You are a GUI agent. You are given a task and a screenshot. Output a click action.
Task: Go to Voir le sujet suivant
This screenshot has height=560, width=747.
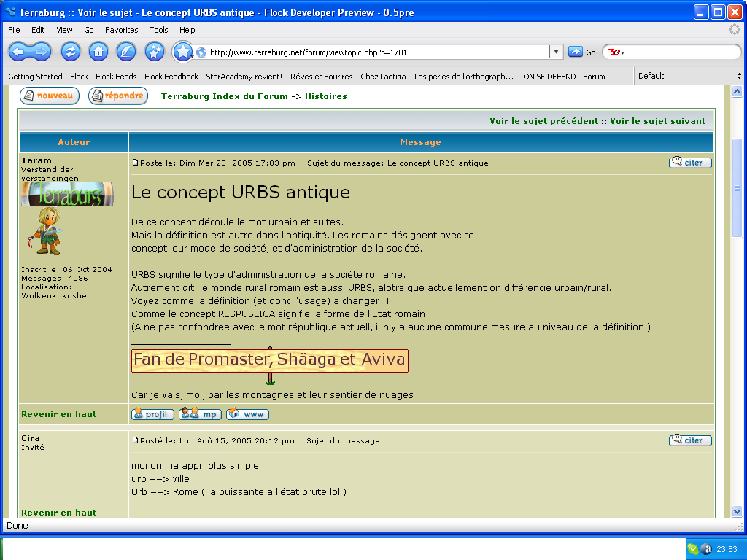[x=657, y=121]
